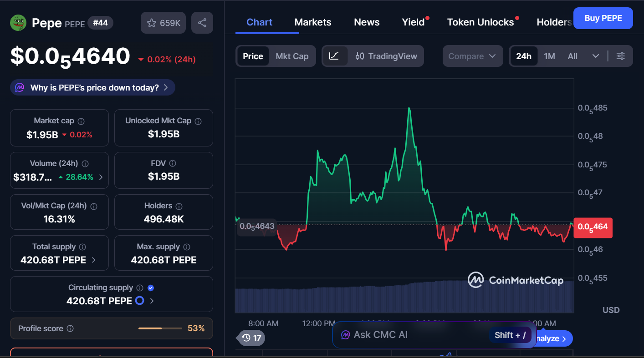Expand the timeframe dropdown next to All
644x358 pixels.
coord(596,55)
